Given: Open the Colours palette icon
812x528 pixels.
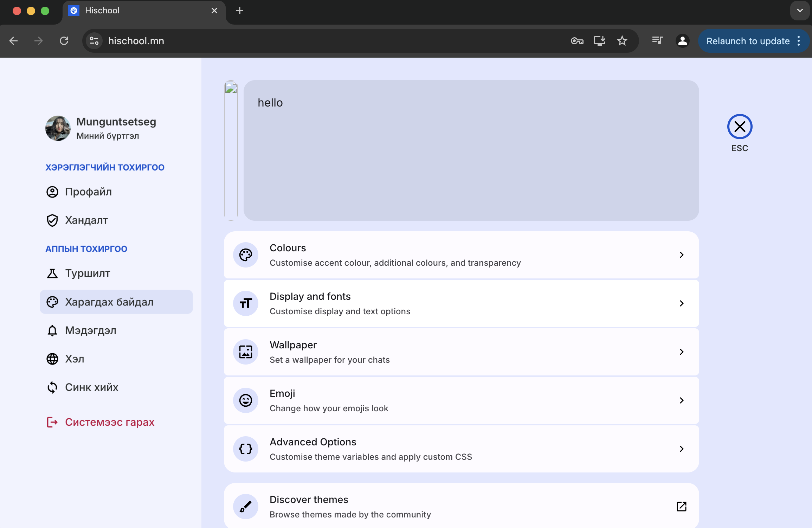Looking at the screenshot, I should click(245, 255).
